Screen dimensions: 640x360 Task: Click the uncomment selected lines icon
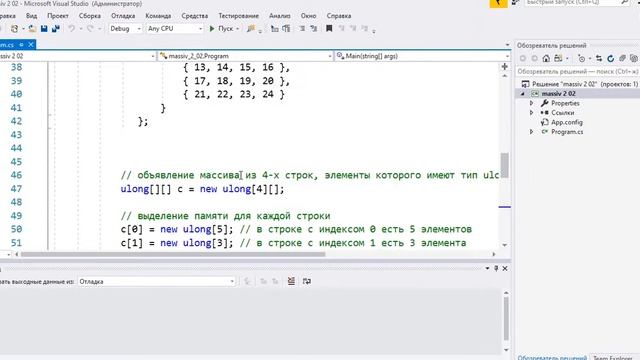point(314,29)
